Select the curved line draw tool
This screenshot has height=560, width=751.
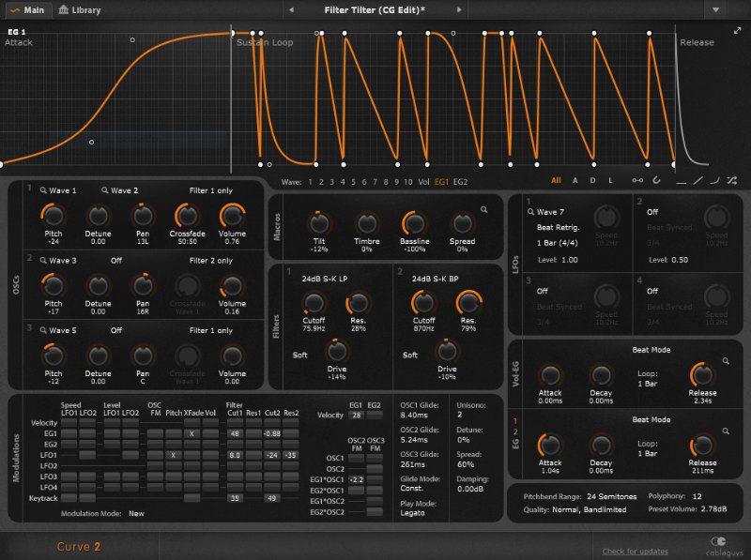[x=715, y=180]
